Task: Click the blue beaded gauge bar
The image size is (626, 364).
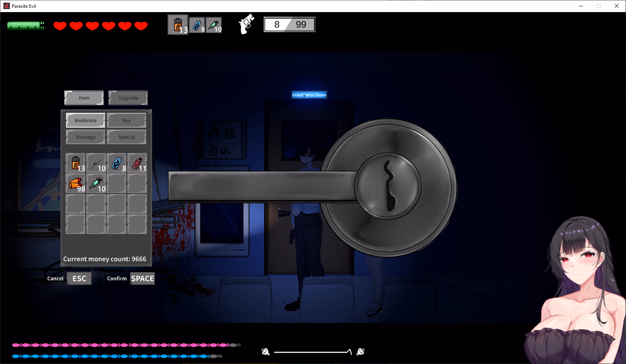Action: coord(116,356)
